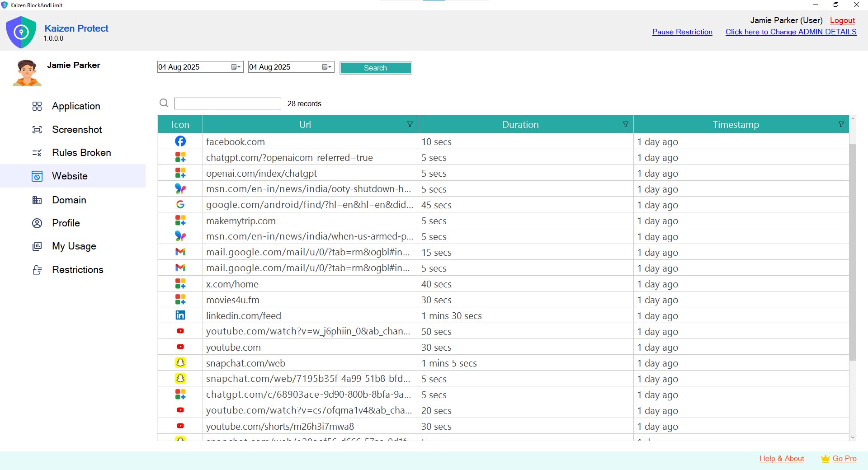Click the scrollbar down arrow
The height and width of the screenshot is (470, 868).
point(853,437)
